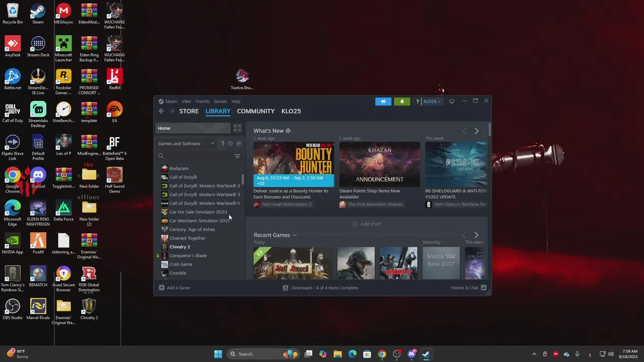
Task: Expand the Games and Software dropdown
Action: click(x=186, y=143)
